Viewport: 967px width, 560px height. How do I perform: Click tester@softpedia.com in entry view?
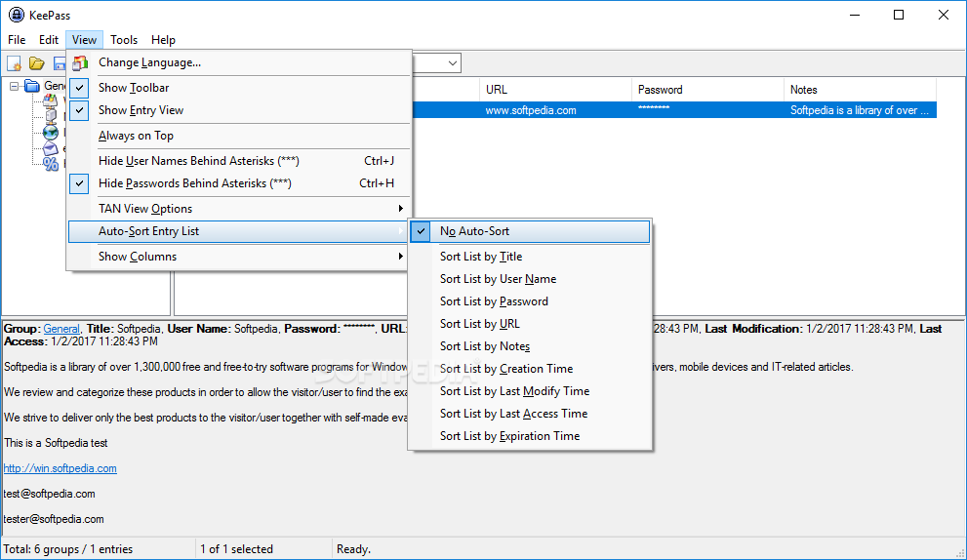coord(54,519)
